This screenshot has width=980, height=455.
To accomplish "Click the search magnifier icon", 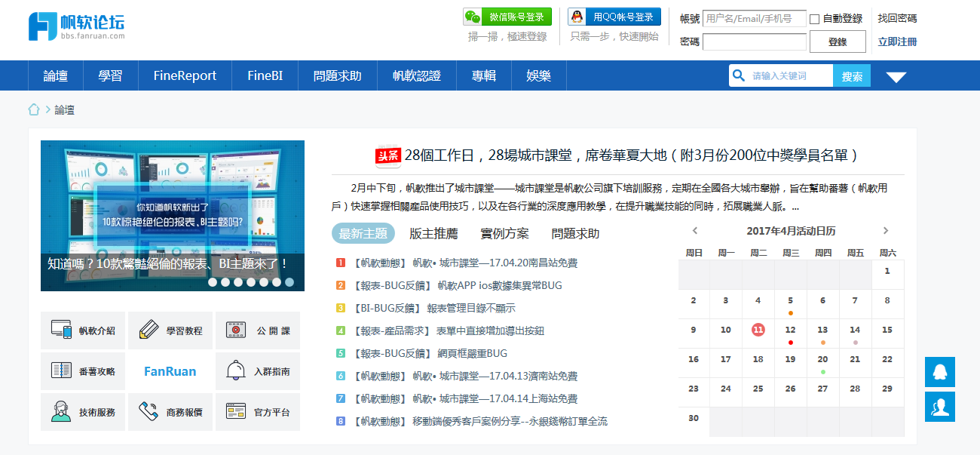I will (x=738, y=75).
